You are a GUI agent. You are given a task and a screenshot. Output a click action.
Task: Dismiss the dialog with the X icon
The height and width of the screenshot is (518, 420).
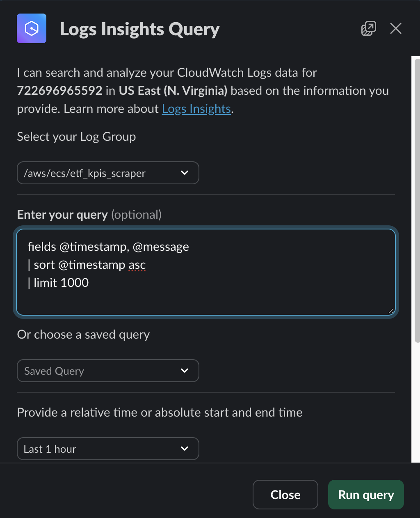[x=396, y=28]
